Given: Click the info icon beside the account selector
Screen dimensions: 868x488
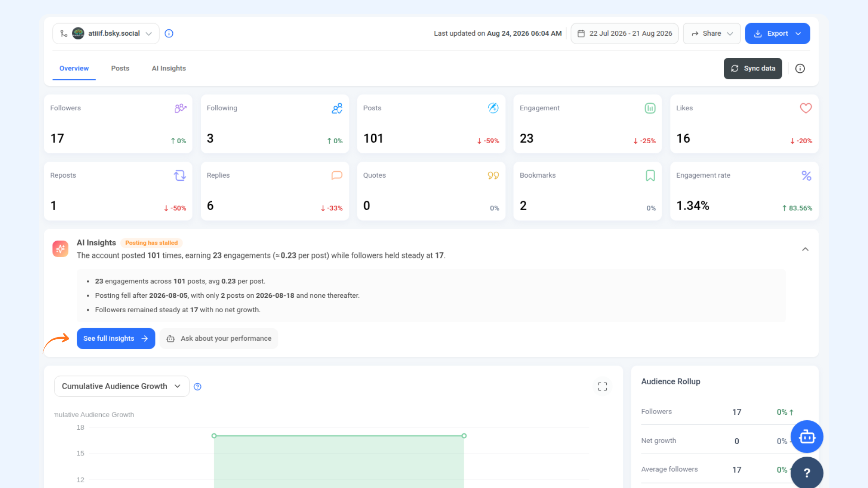Looking at the screenshot, I should coord(169,33).
